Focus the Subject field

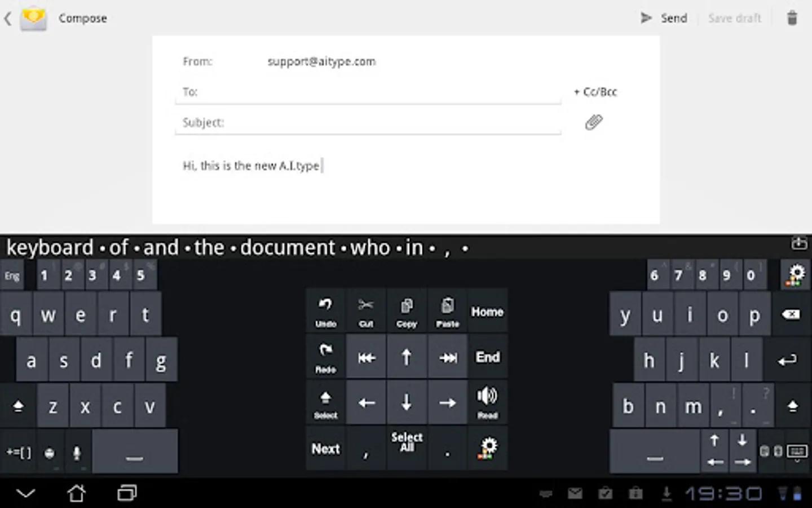(x=368, y=122)
